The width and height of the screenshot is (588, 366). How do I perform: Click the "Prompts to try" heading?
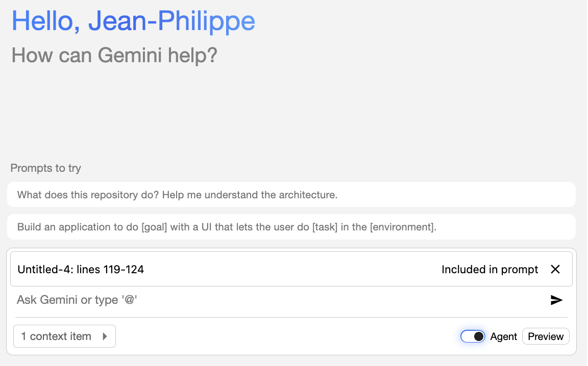click(x=46, y=168)
